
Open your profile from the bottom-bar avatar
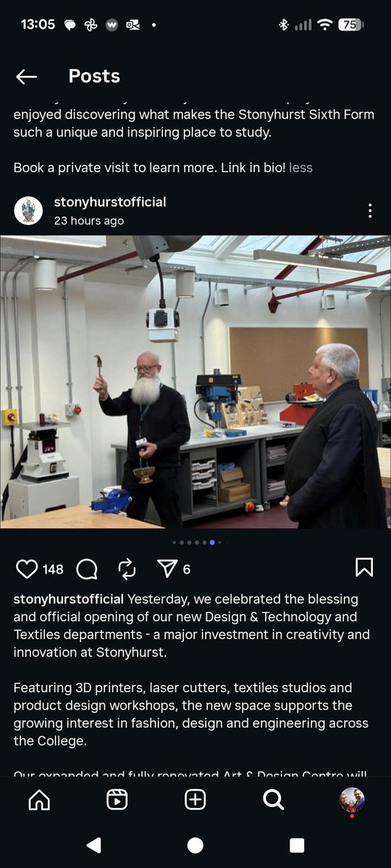[352, 800]
